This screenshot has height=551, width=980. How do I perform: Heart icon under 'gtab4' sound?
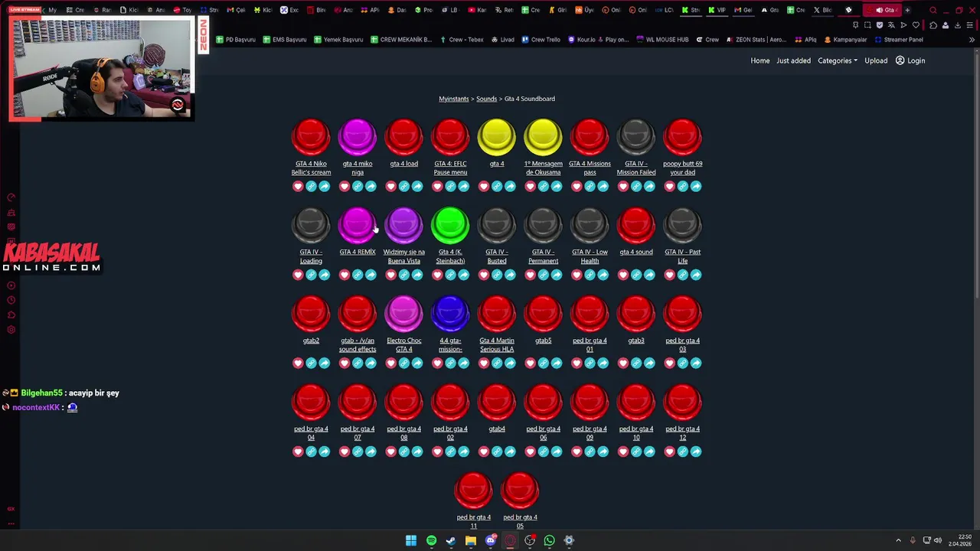click(484, 452)
